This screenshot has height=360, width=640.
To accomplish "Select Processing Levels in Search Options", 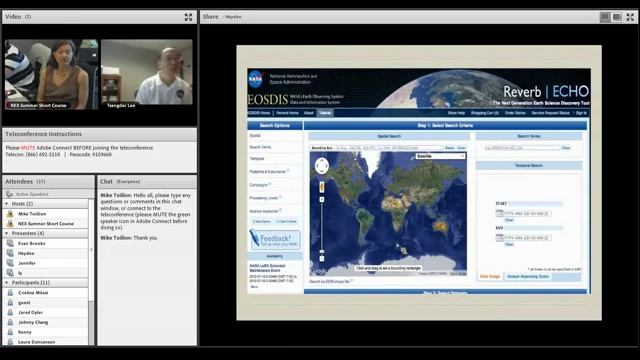I will [x=264, y=198].
